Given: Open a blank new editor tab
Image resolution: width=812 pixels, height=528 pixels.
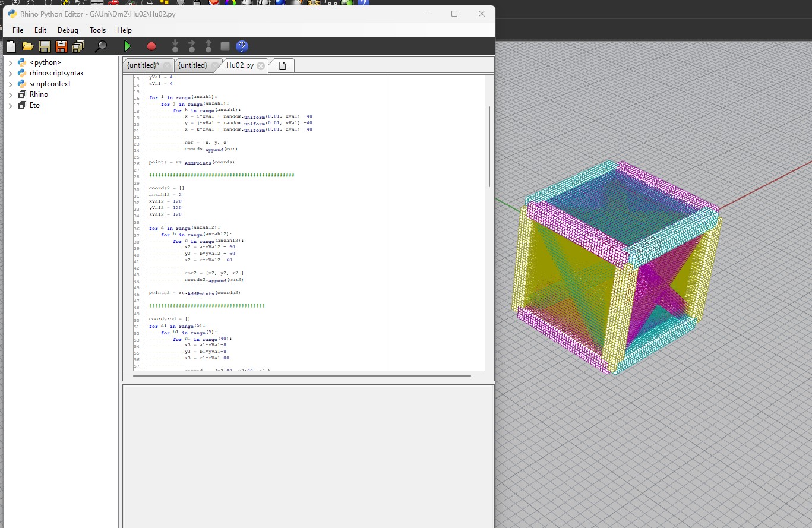Looking at the screenshot, I should [281, 65].
